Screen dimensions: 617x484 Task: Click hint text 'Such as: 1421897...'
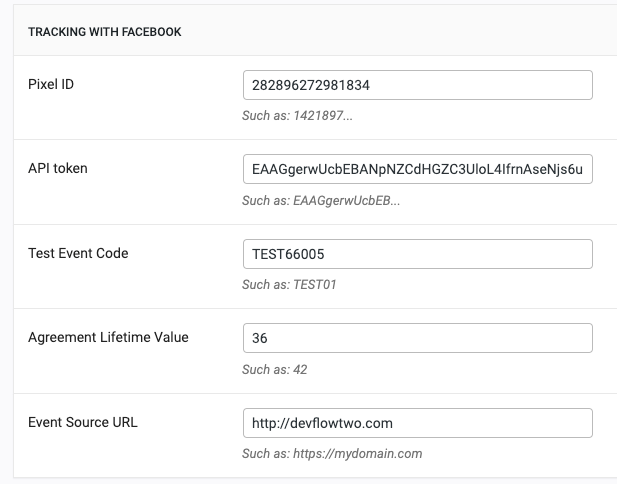(x=297, y=116)
